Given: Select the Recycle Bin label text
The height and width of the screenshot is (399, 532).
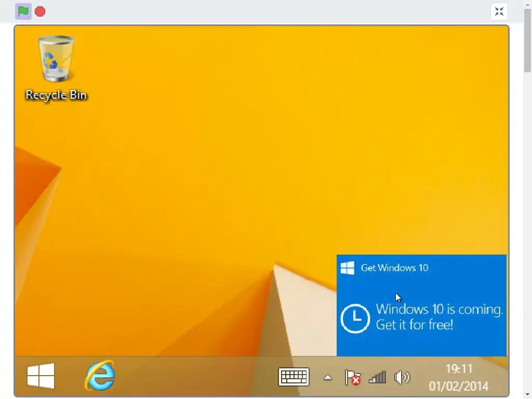Looking at the screenshot, I should point(56,95).
